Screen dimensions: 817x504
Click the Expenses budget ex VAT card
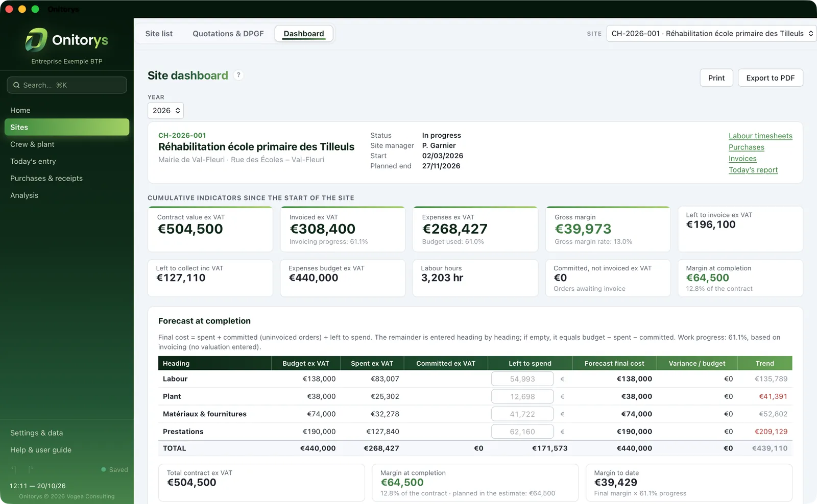[x=343, y=278]
